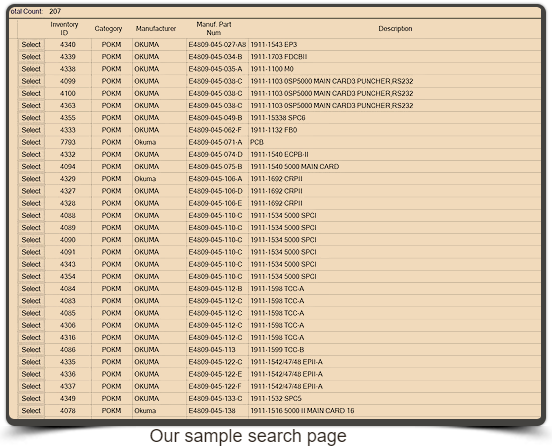The image size is (552, 447).
Task: Click the Category column header
Action: coord(108,29)
